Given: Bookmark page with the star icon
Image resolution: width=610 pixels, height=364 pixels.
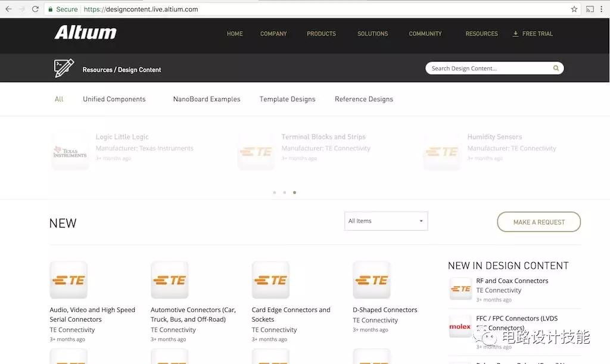Looking at the screenshot, I should [x=574, y=9].
